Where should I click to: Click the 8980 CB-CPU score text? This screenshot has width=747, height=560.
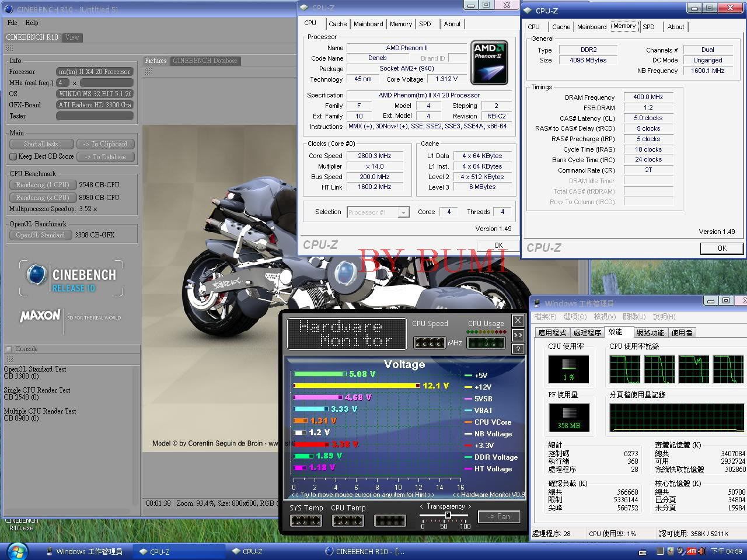[99, 198]
